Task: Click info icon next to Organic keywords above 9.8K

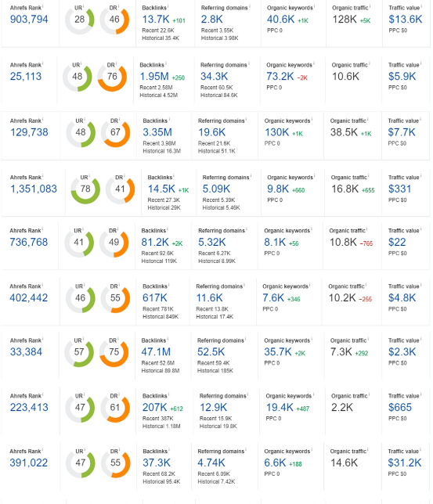Action: coord(314,176)
